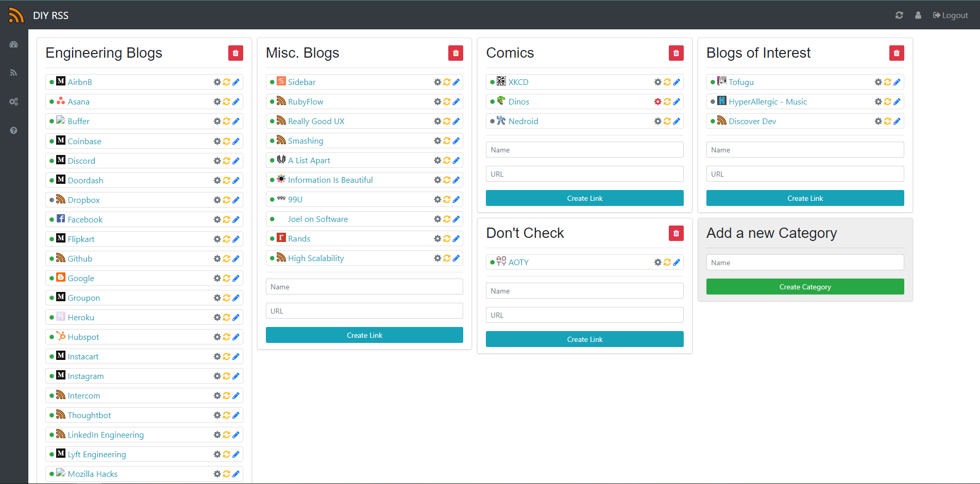This screenshot has width=980, height=484.
Task: Focus URL field in Blogs of Interest
Action: (x=805, y=174)
